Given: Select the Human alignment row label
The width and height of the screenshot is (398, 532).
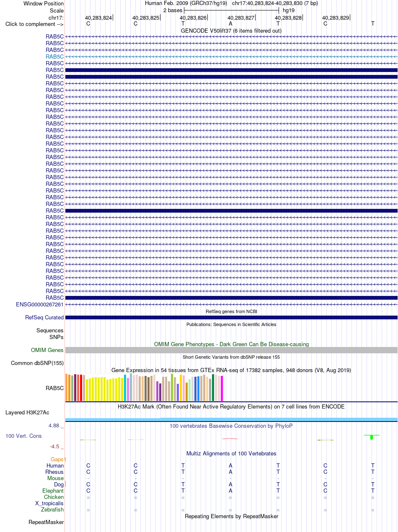Looking at the screenshot, I should 55,466.
